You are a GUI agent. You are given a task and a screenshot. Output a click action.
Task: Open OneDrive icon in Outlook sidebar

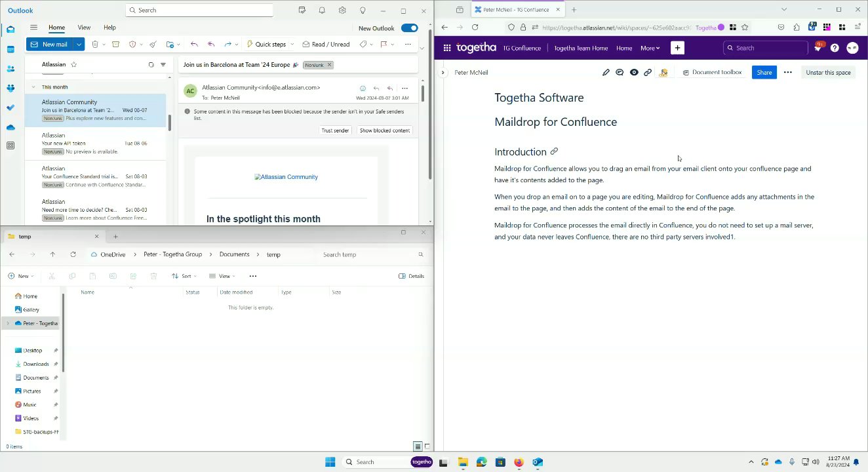(10, 127)
